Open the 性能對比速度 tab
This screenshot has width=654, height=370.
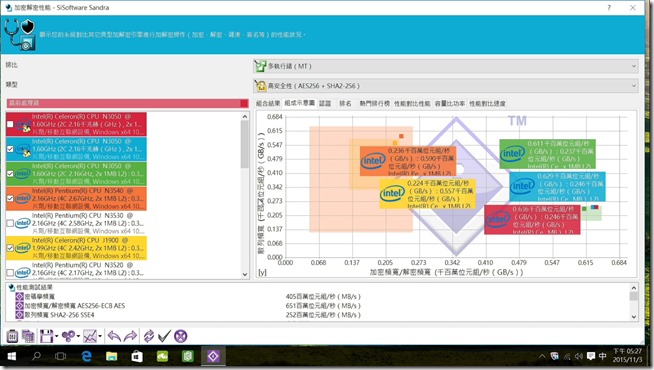487,103
